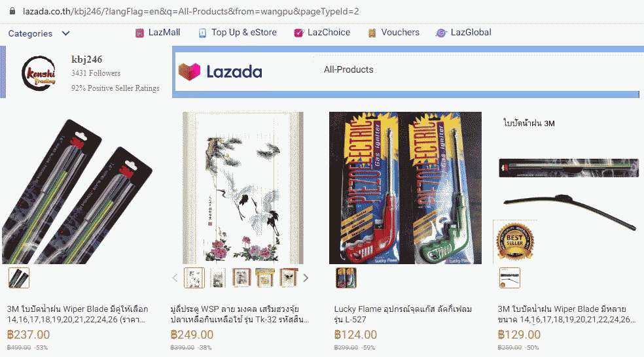The height and width of the screenshot is (357, 644).
Task: Show previous thumbnails of crane painting product
Action: [175, 278]
